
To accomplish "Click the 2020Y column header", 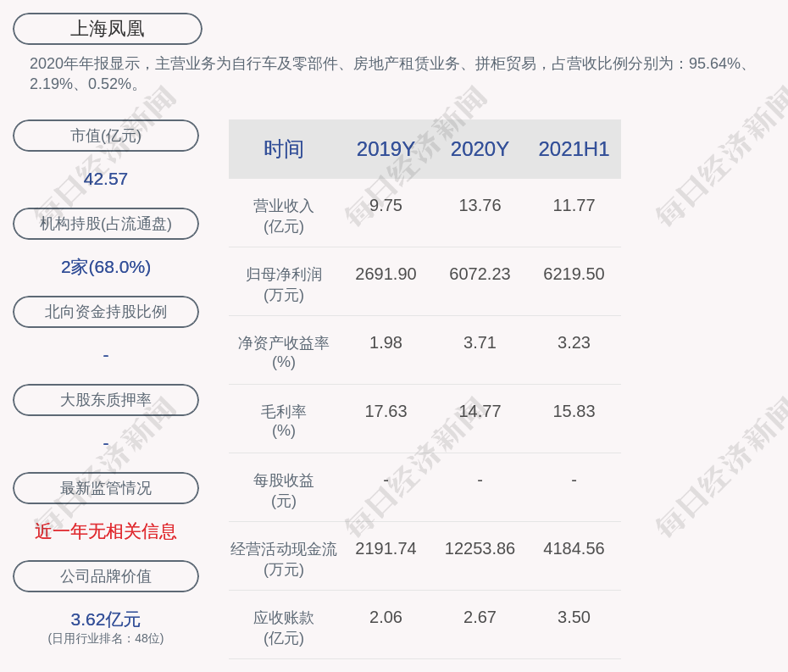I will tap(480, 149).
